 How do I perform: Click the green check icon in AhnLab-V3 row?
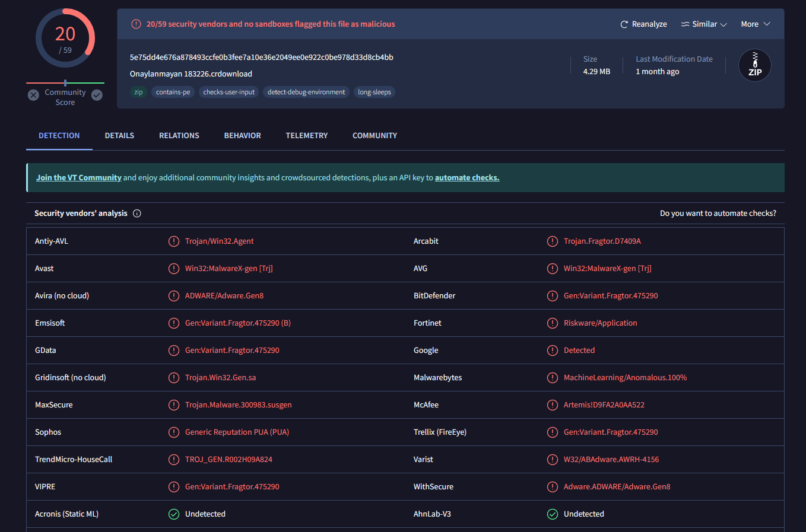point(553,514)
